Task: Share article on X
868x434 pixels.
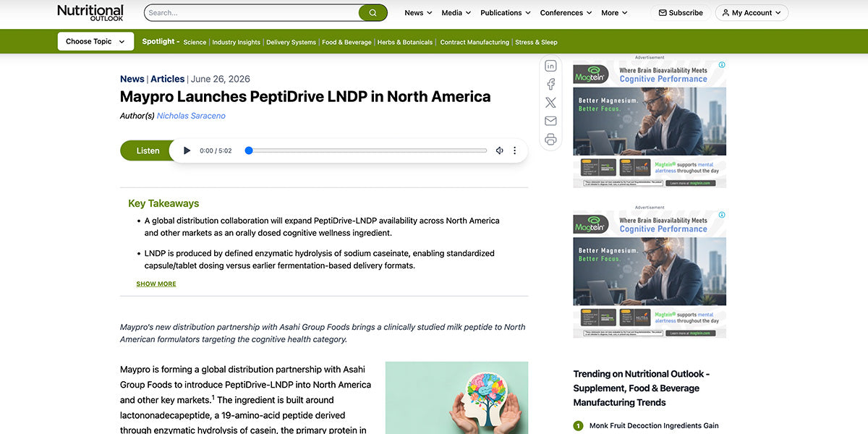Action: click(x=550, y=103)
